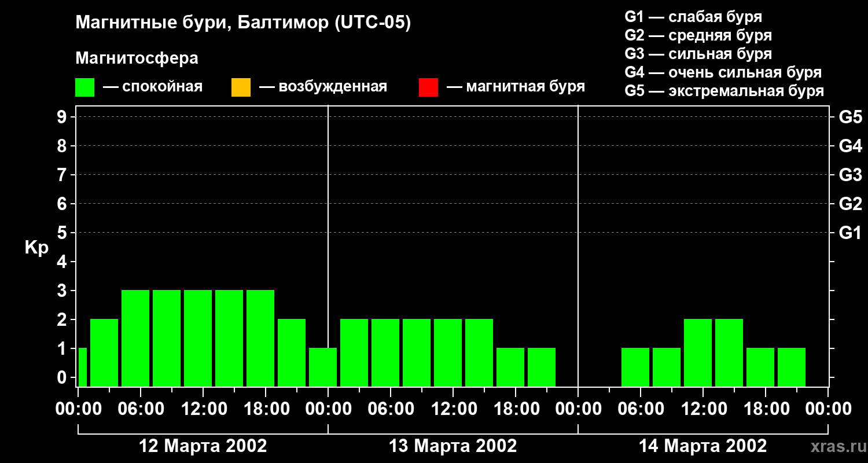
Task: Click the bar straddling midnight before 13 March
Action: pos(322,367)
